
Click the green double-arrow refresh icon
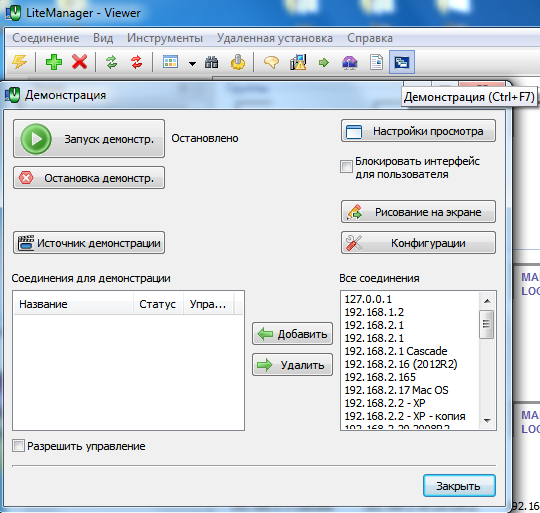pos(112,62)
